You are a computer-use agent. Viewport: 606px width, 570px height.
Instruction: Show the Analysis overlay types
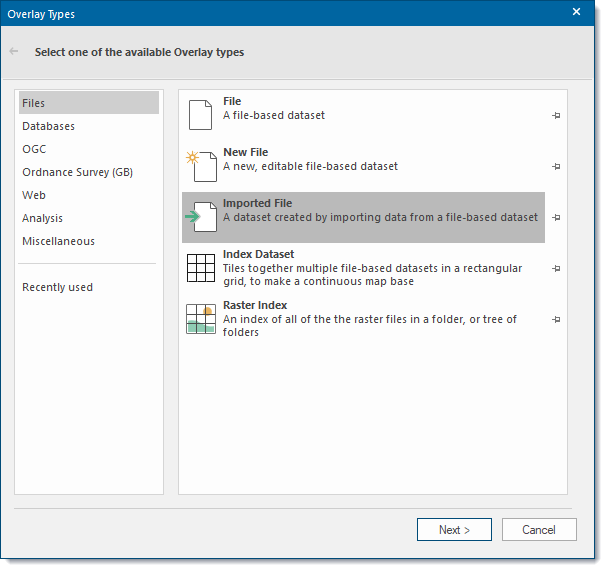[42, 218]
